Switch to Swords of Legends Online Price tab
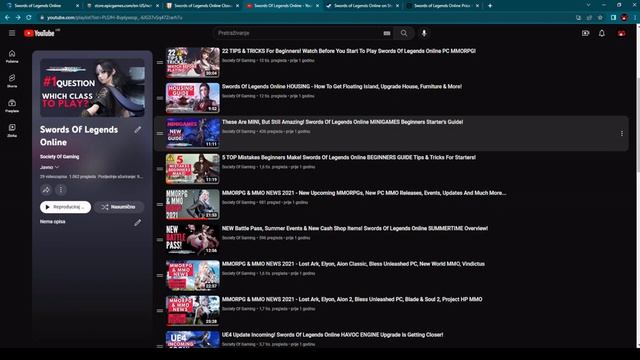This screenshot has width=640, height=360. click(x=442, y=6)
